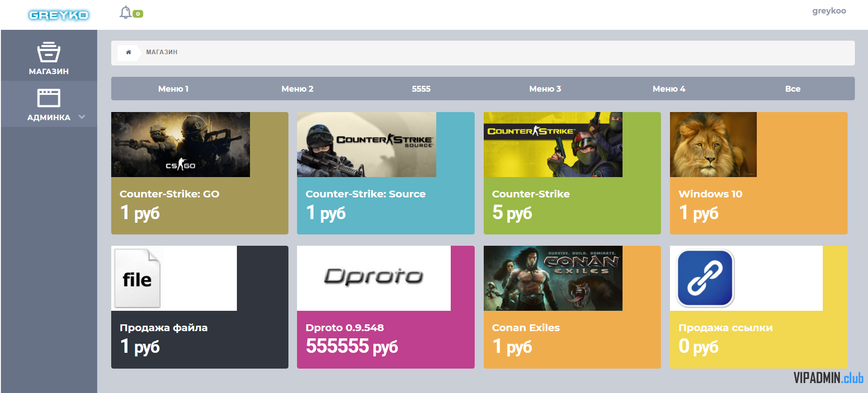Open the yellow Counter-Strike product image

coord(553,145)
